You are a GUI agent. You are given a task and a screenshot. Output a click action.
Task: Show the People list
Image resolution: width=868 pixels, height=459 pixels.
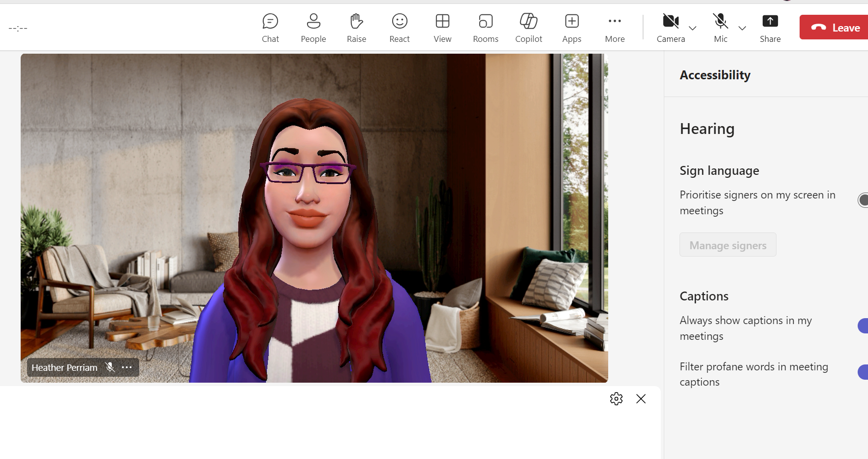tap(313, 27)
